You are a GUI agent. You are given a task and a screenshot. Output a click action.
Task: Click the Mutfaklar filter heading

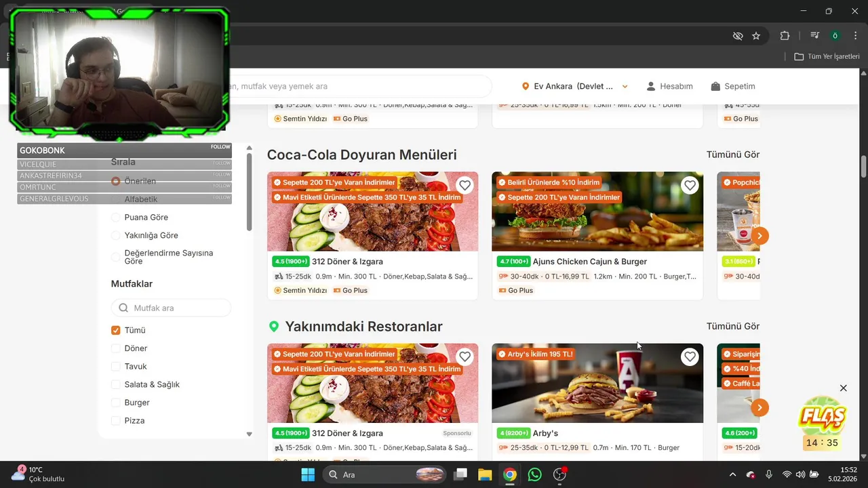(x=132, y=284)
